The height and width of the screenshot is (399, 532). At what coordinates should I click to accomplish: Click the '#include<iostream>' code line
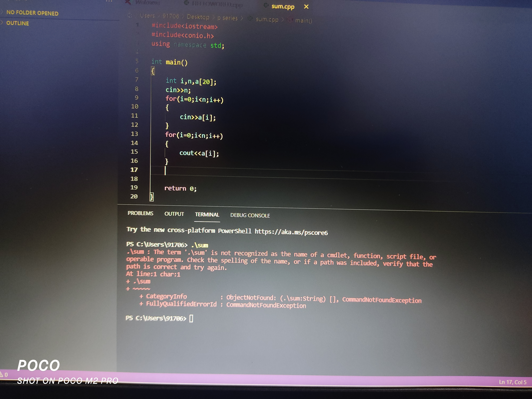tap(185, 26)
